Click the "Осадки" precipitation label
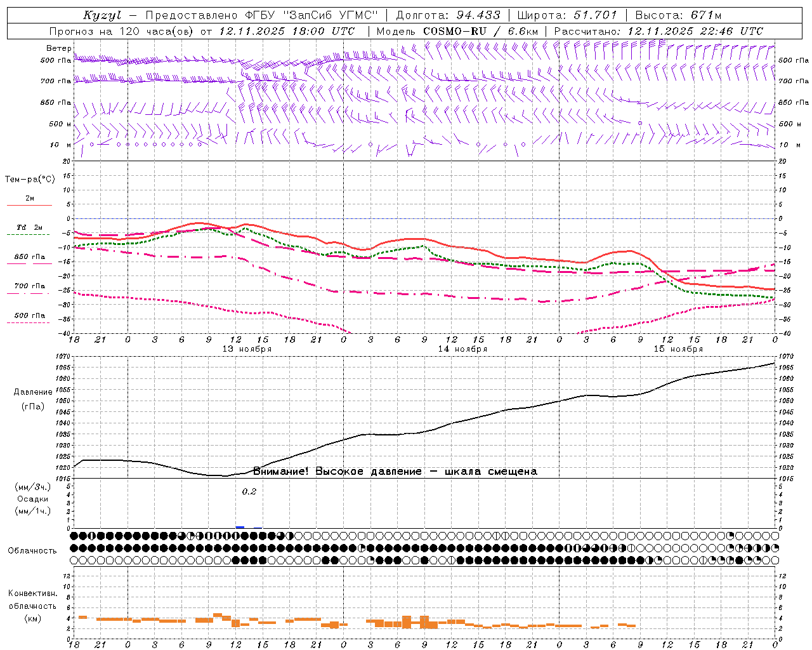812x650 pixels. click(x=33, y=499)
